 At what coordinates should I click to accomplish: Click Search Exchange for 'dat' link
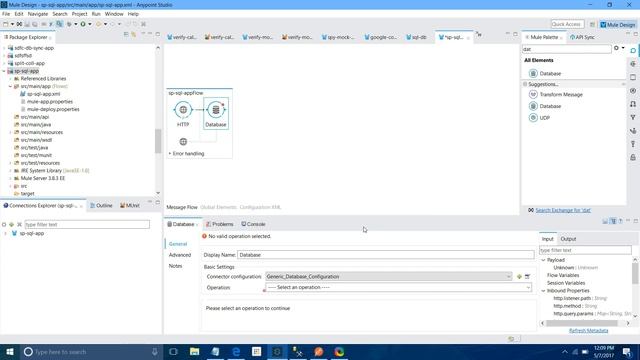pyautogui.click(x=563, y=211)
